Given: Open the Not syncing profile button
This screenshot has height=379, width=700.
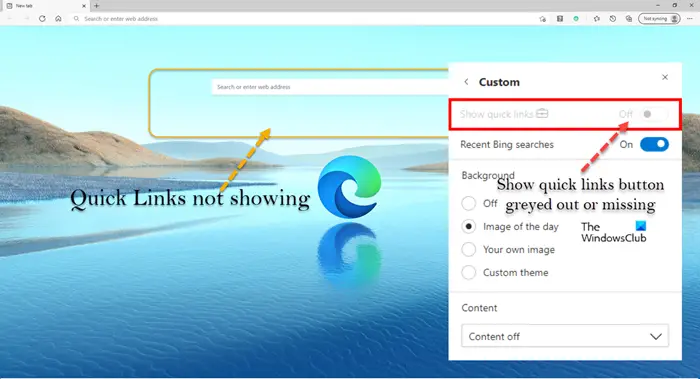Looking at the screenshot, I should pos(659,19).
